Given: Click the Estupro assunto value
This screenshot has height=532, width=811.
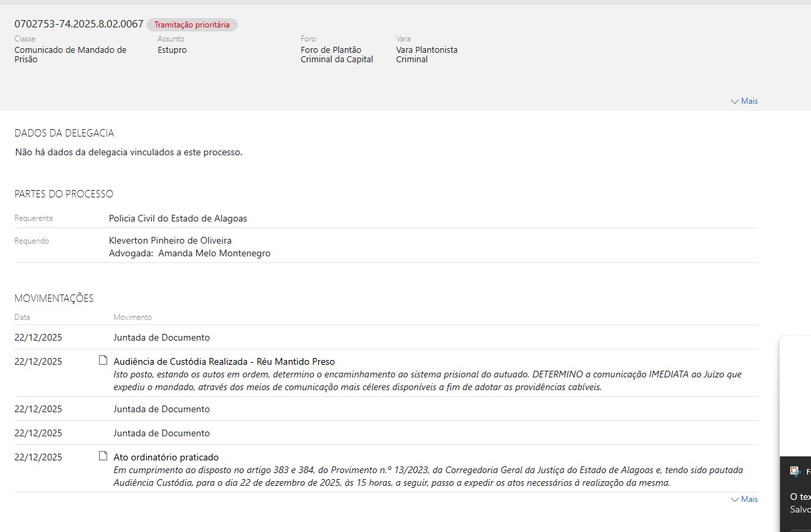Looking at the screenshot, I should click(172, 50).
